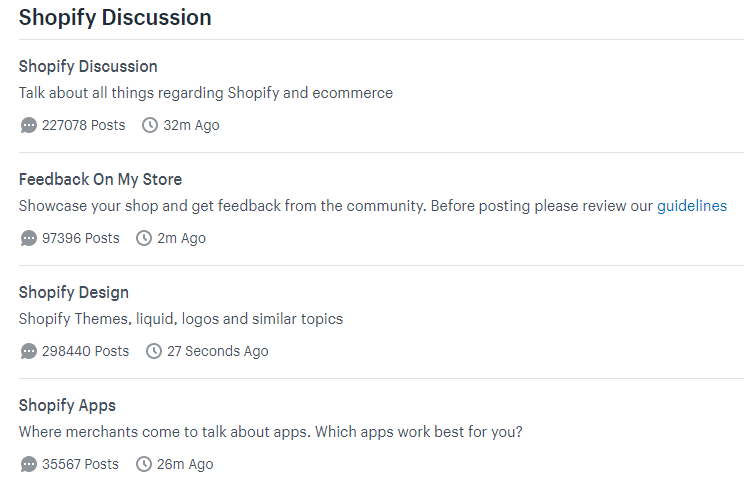Viewport: 744px width, 488px height.
Task: Click the 35567 Posts count
Action: 80,465
